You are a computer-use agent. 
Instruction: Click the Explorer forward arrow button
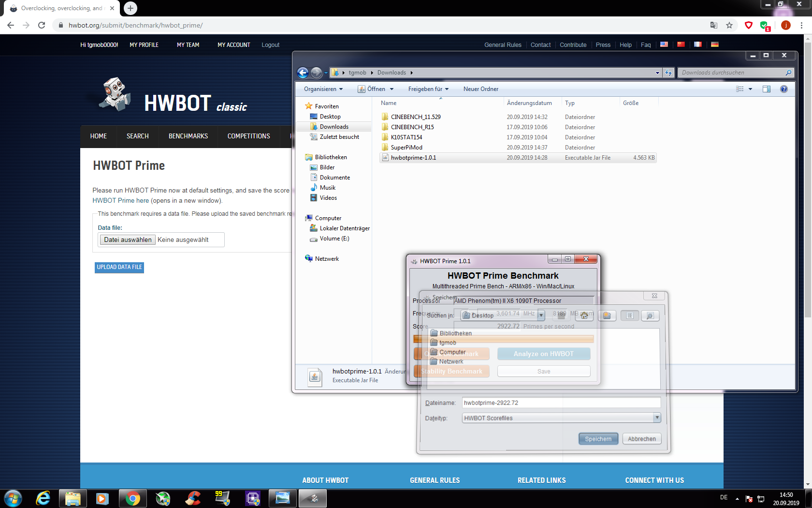pos(316,73)
